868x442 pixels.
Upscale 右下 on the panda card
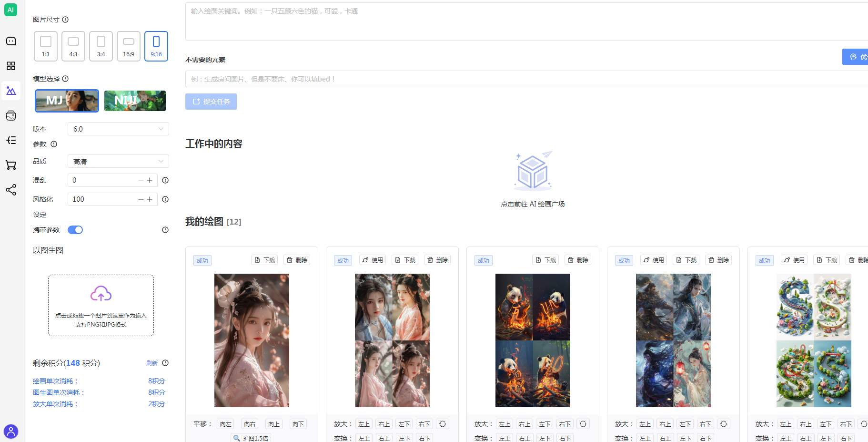565,424
